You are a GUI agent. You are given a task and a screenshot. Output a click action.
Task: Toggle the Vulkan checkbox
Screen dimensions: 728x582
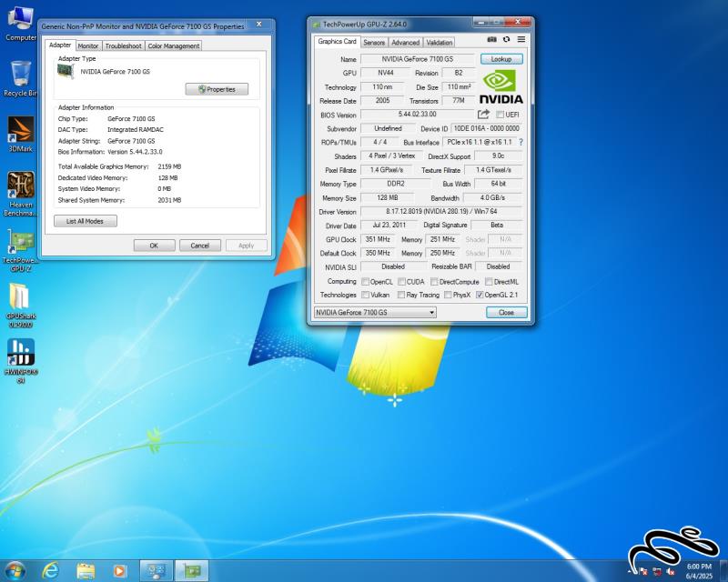[366, 295]
